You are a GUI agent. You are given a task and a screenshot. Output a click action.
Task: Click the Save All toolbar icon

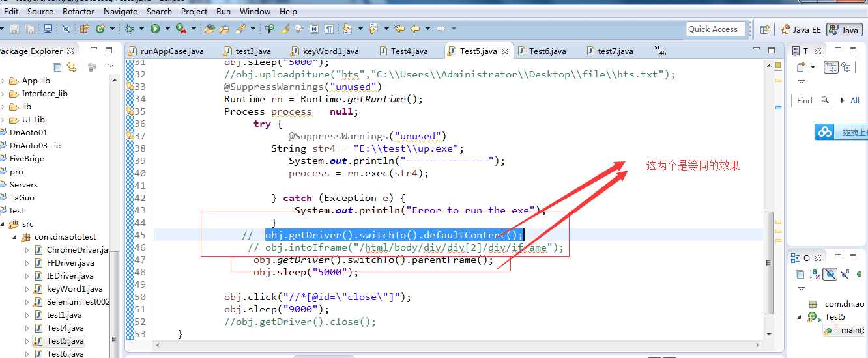29,29
